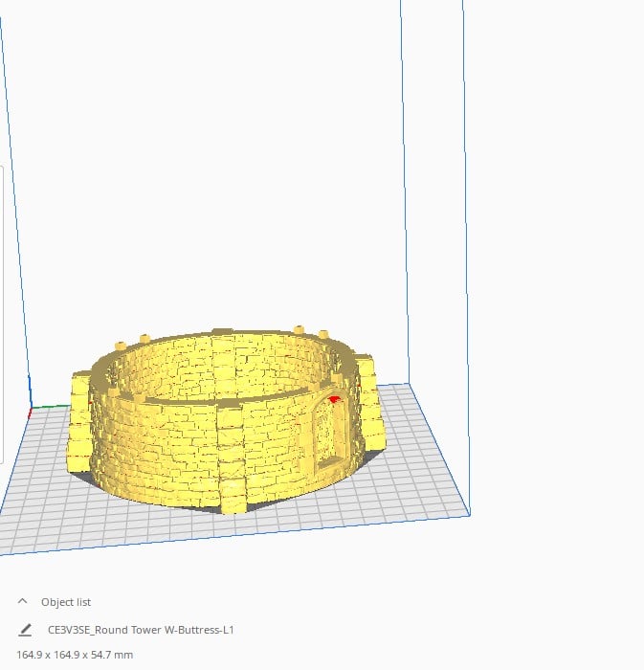This screenshot has width=644, height=670.
Task: Click the red-blue-green axis origin marker
Action: [x=31, y=411]
